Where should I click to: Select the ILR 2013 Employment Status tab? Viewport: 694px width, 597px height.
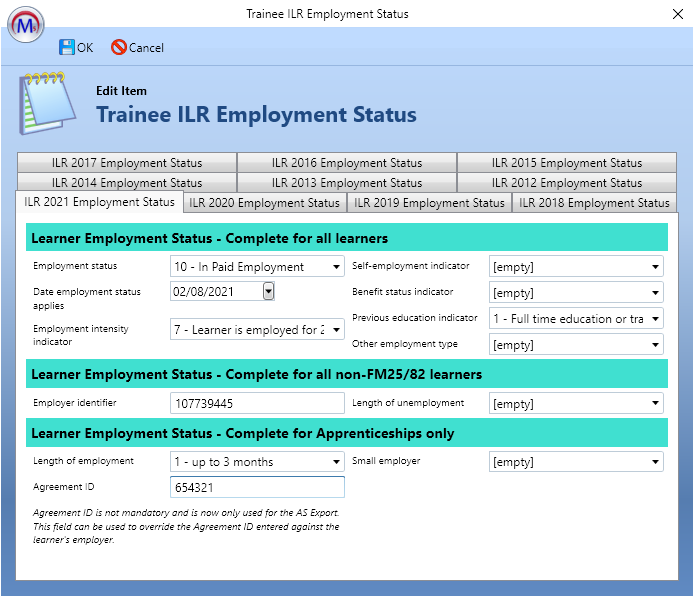pos(347,183)
